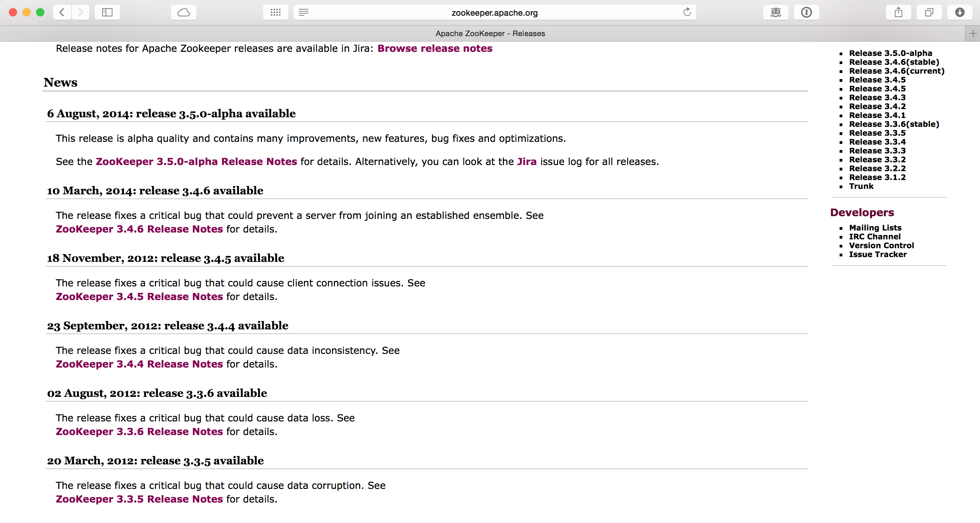
Task: Show Top Sites grid view
Action: (275, 13)
